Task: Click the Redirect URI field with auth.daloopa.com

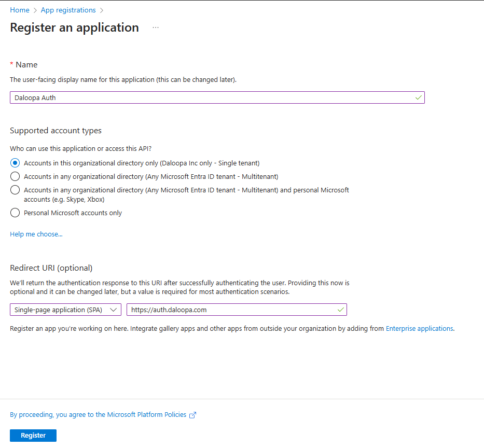Action: tap(237, 310)
